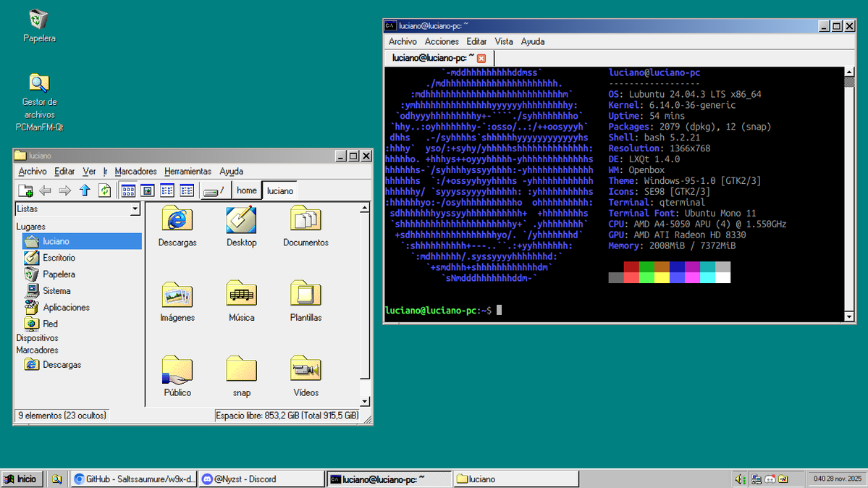Viewport: 868px width, 488px height.
Task: Select the Público folder icon
Action: click(177, 376)
